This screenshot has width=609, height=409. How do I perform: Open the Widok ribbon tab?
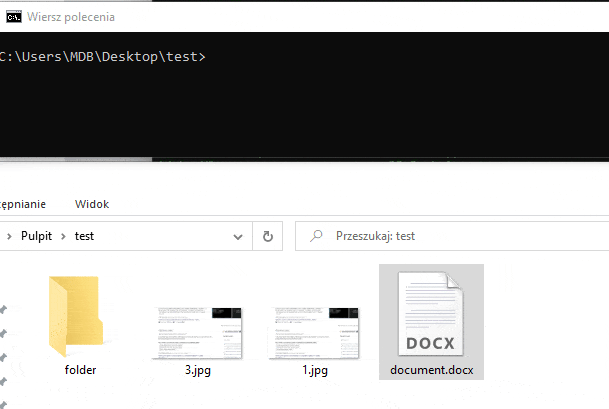pyautogui.click(x=92, y=203)
